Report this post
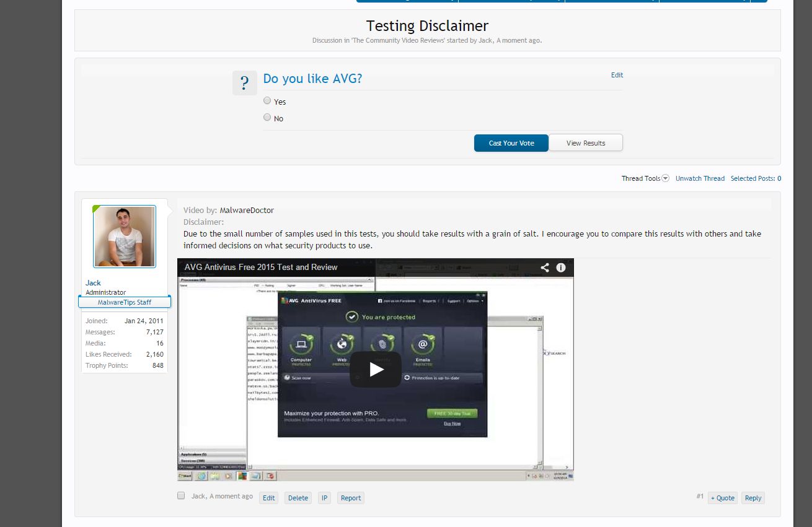Image resolution: width=812 pixels, height=527 pixels. coord(351,498)
